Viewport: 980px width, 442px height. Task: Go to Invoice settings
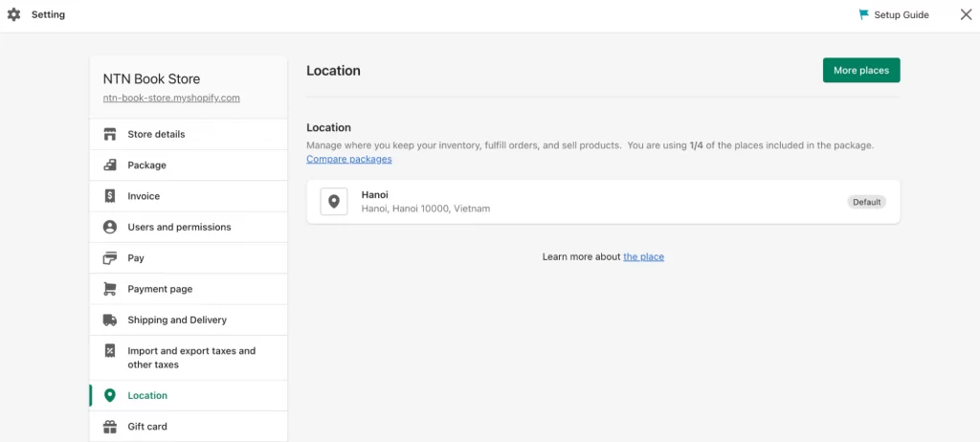(x=189, y=196)
